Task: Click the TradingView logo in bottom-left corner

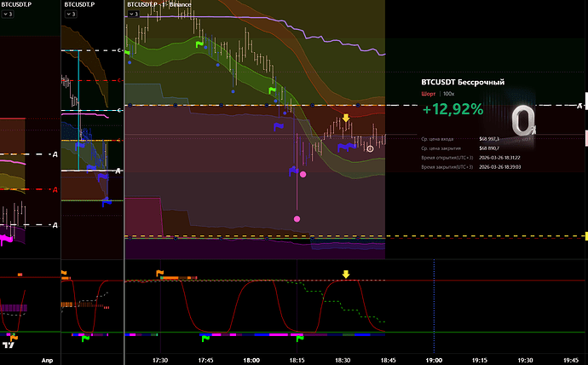Action: pos(9,345)
